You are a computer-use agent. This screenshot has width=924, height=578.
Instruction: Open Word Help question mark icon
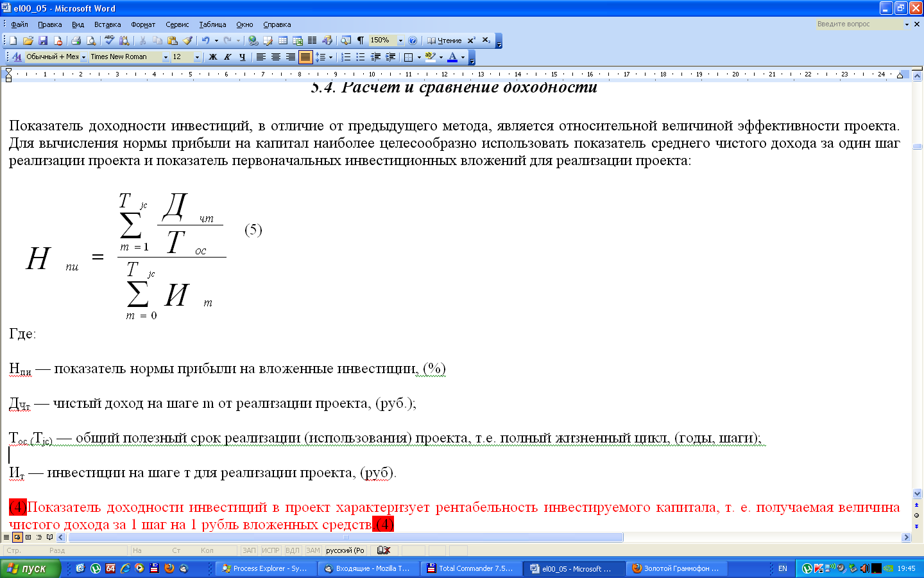click(x=413, y=40)
